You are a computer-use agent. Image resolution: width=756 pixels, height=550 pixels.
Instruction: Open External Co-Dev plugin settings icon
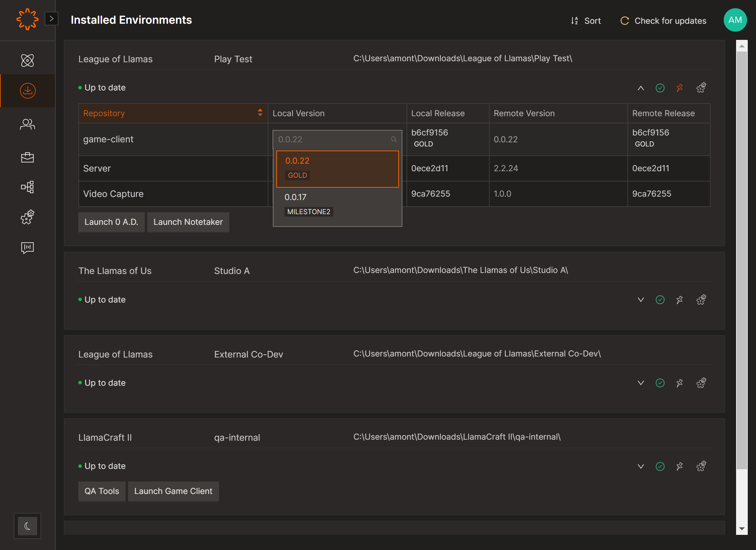(x=701, y=383)
